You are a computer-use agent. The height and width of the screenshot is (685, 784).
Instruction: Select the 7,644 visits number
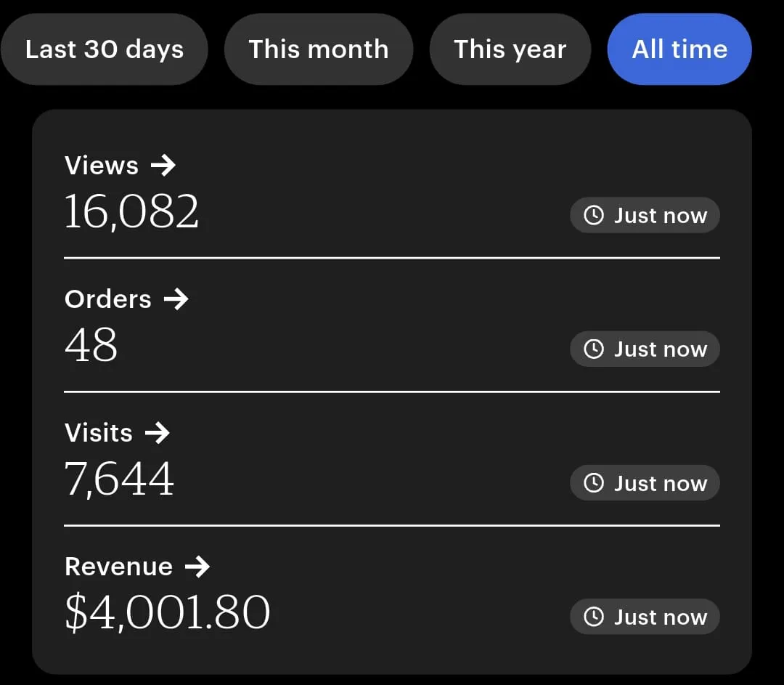119,479
